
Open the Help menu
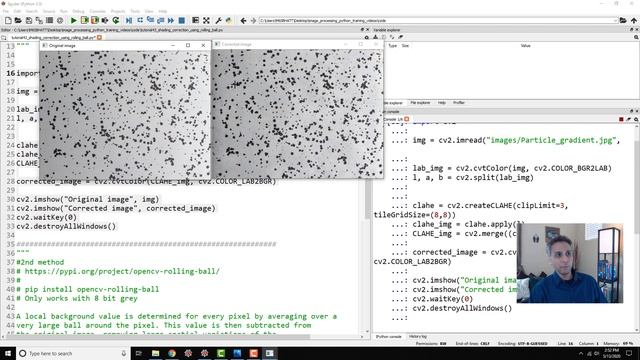point(162,11)
